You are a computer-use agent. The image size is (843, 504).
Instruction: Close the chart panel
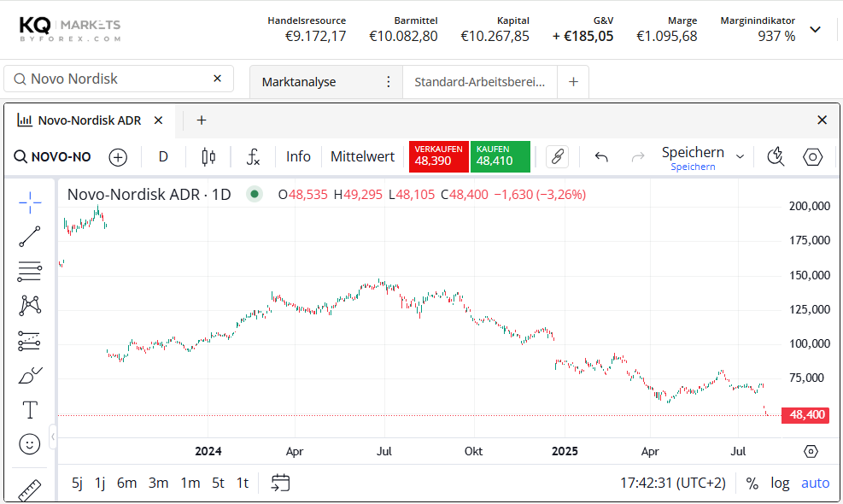point(822,120)
